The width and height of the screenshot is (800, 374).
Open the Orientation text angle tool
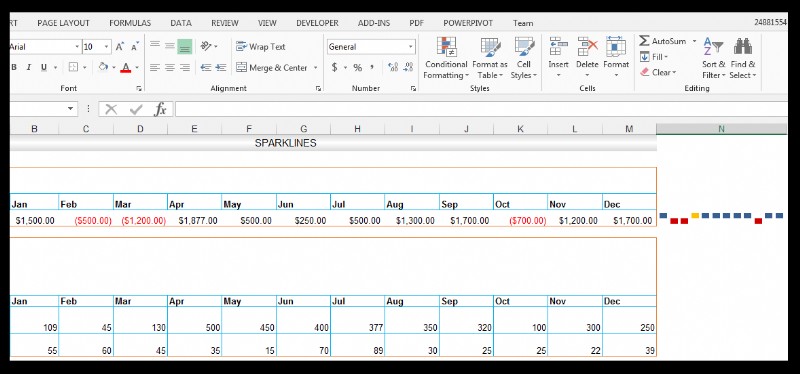pos(206,46)
